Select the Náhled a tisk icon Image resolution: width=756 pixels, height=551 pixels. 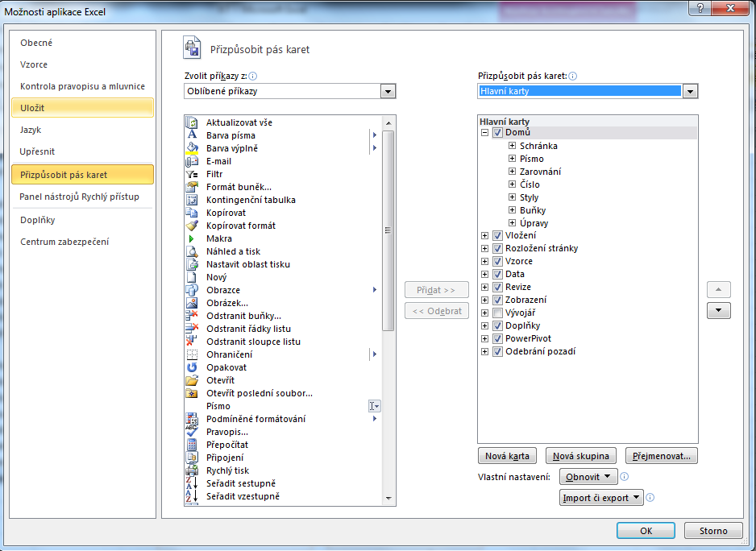click(192, 251)
